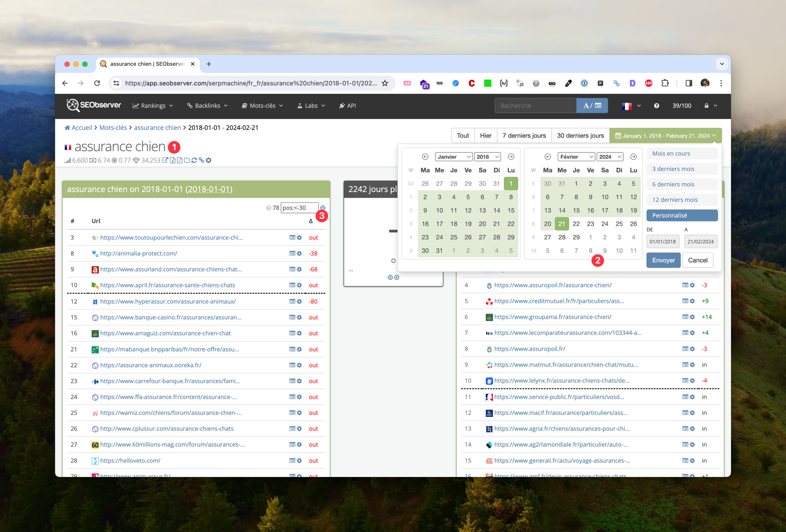786x532 pixels.
Task: Toggle the January 1, 2018 - February 21, 2024 range picker
Action: pos(666,136)
